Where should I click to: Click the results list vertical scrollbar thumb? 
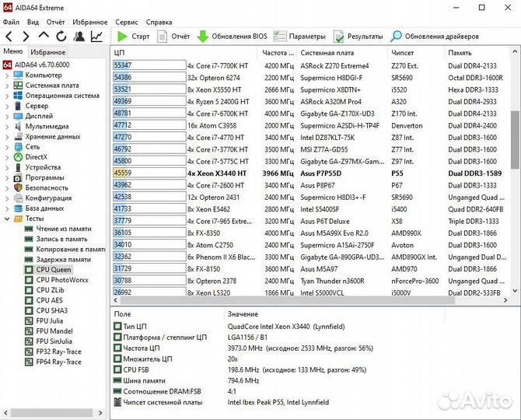click(515, 140)
